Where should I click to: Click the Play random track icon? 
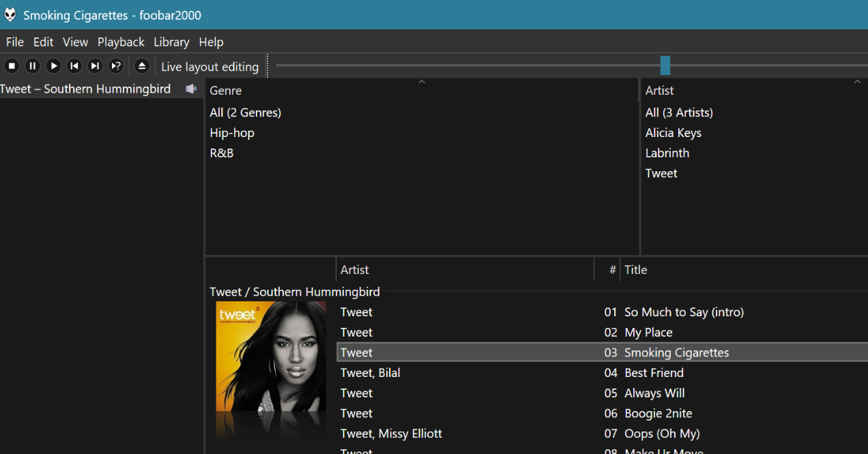(116, 65)
